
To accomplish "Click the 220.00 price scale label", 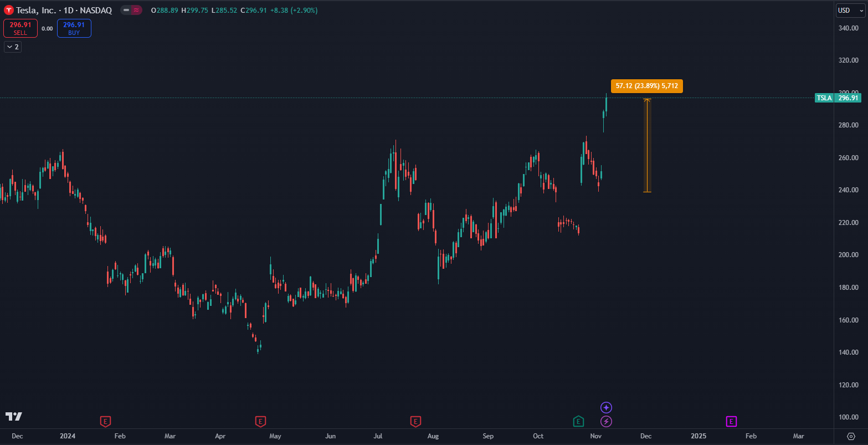I will 848,223.
